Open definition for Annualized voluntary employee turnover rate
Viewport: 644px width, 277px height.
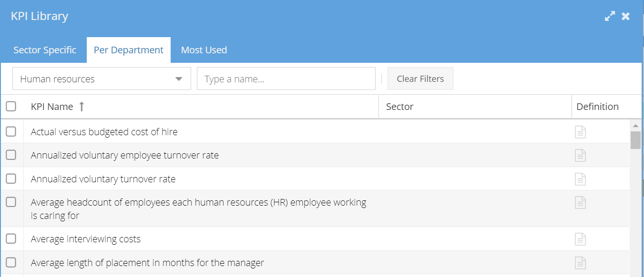click(x=580, y=155)
